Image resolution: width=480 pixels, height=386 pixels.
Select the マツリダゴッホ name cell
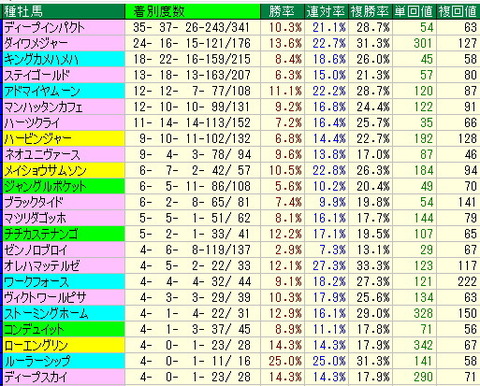[x=64, y=218]
